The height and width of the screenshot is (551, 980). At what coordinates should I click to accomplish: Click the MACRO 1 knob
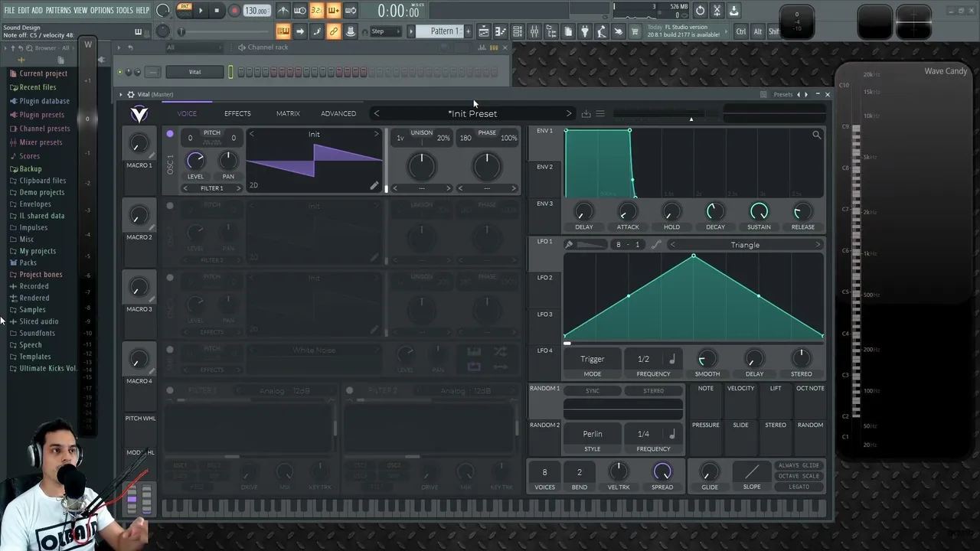coord(139,143)
